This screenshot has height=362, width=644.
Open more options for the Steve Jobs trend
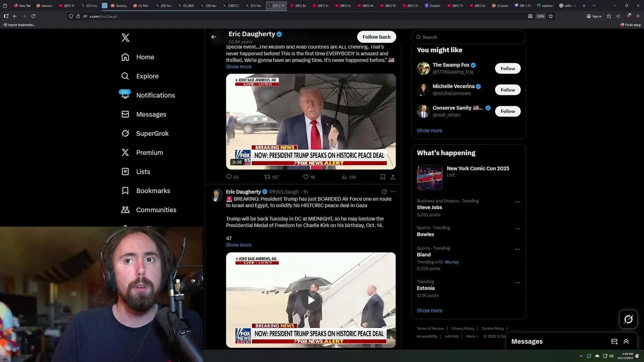pyautogui.click(x=518, y=202)
